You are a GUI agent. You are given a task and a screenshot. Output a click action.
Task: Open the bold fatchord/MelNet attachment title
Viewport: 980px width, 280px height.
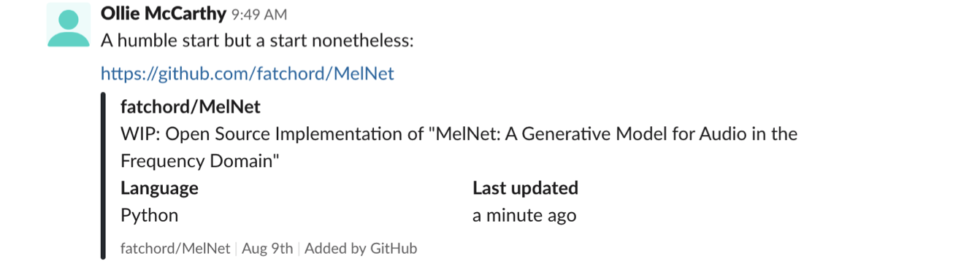(x=191, y=107)
